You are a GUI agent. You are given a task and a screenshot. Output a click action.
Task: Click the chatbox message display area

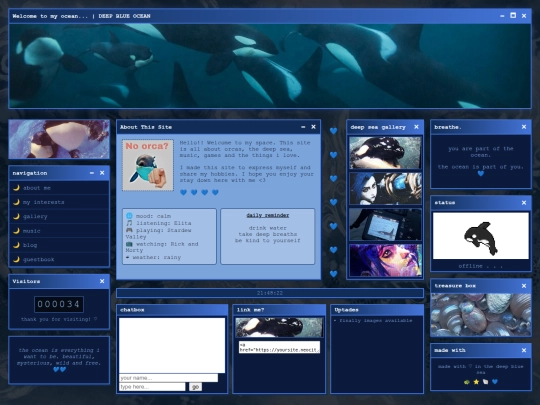172,345
